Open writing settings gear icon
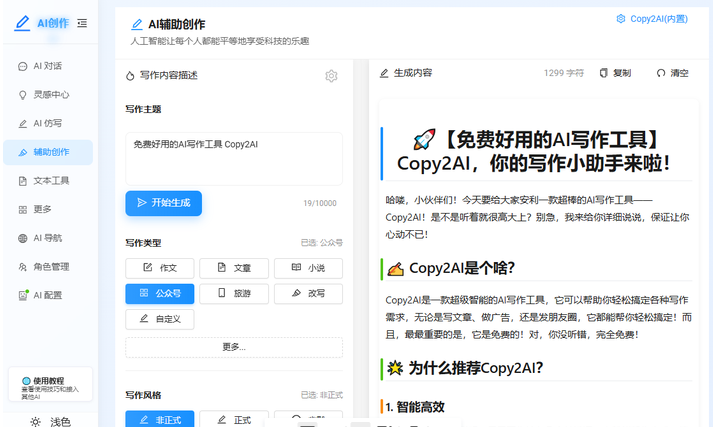713x427 pixels. 331,76
